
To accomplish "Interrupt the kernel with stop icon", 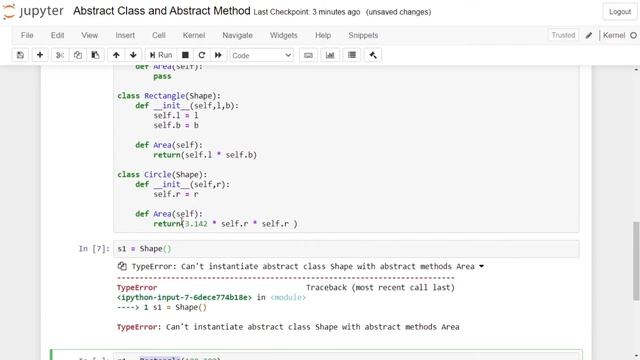I will tap(185, 55).
